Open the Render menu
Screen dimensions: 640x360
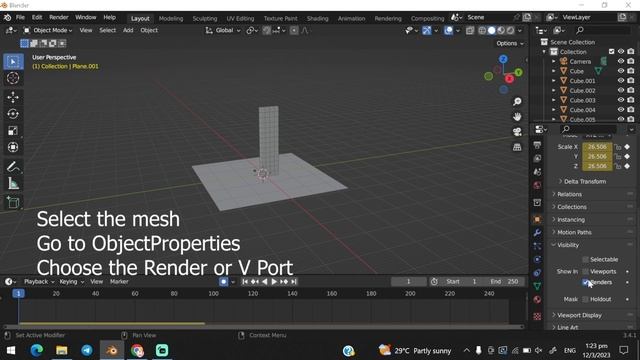click(x=59, y=18)
